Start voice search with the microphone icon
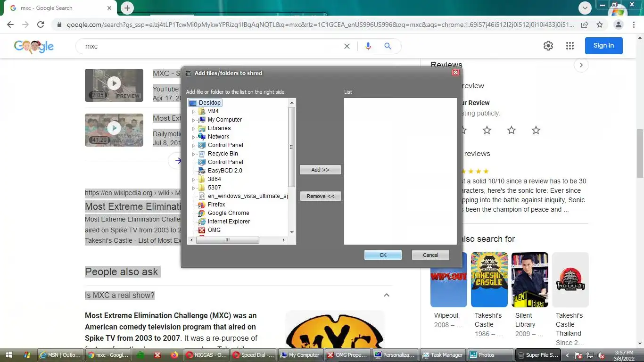Viewport: 644px width, 362px height. pos(368,46)
